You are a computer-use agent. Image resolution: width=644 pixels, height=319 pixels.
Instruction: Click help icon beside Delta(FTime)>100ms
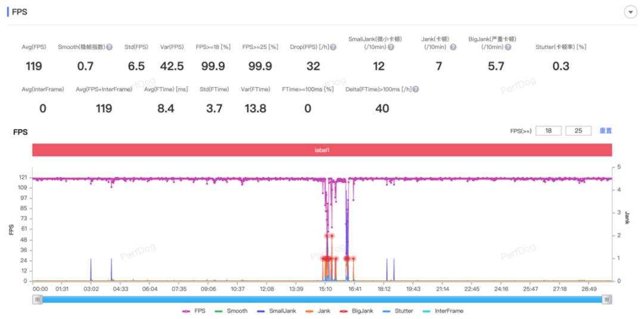(x=416, y=89)
